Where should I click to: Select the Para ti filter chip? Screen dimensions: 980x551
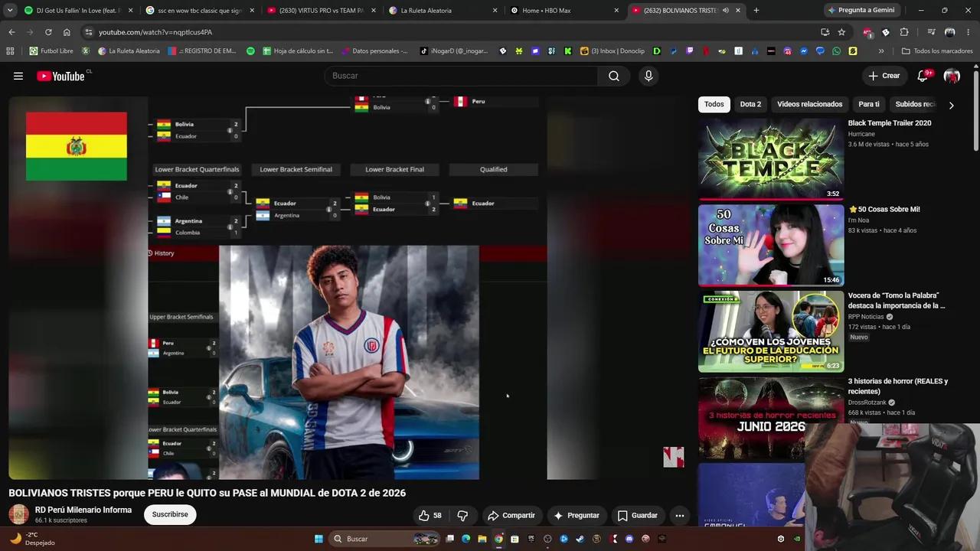coord(869,104)
